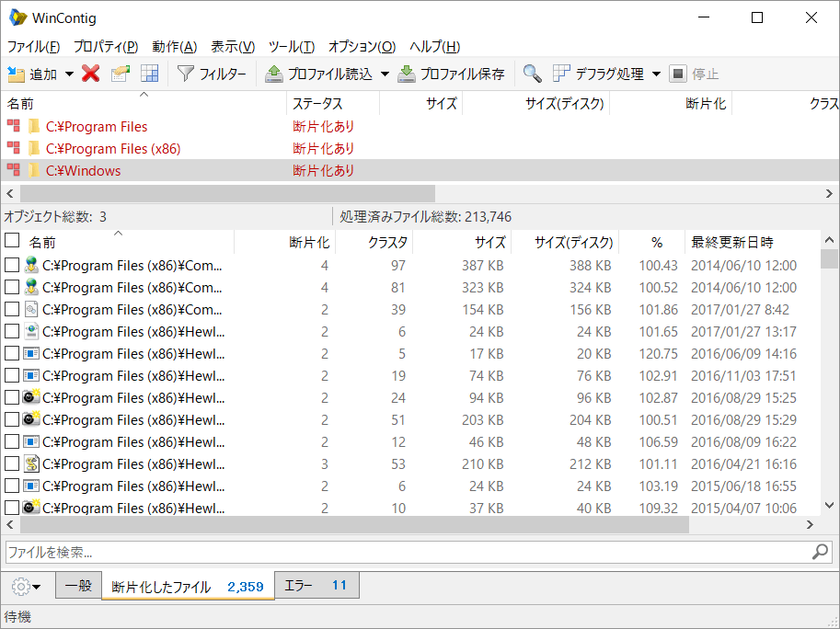Click the magnifier analyze icon

(x=532, y=74)
